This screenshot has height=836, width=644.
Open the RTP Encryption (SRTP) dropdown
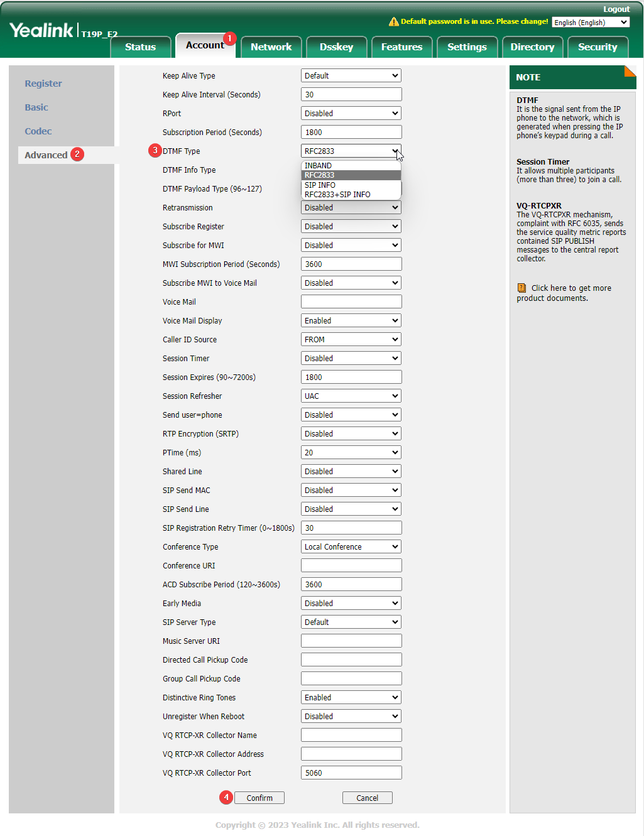point(351,434)
